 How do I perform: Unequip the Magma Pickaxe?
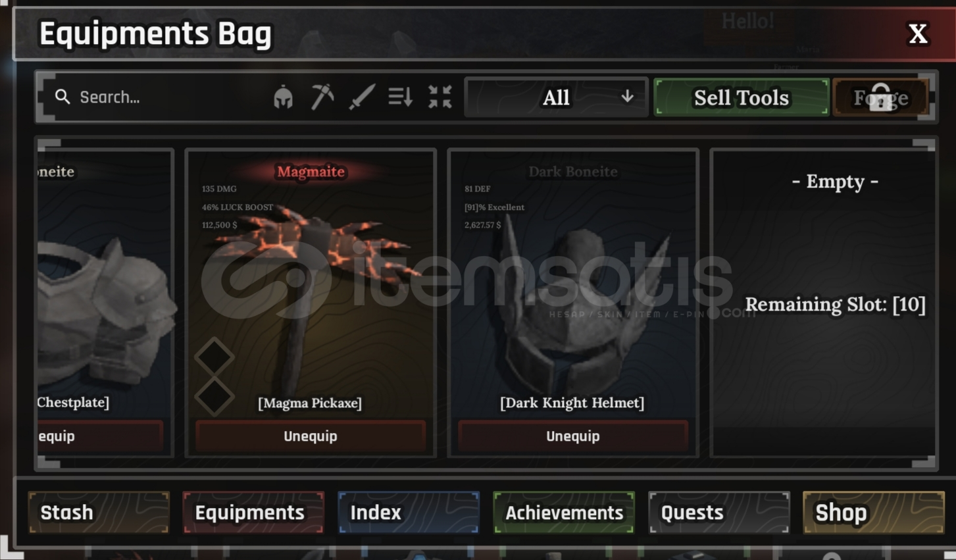click(x=311, y=436)
